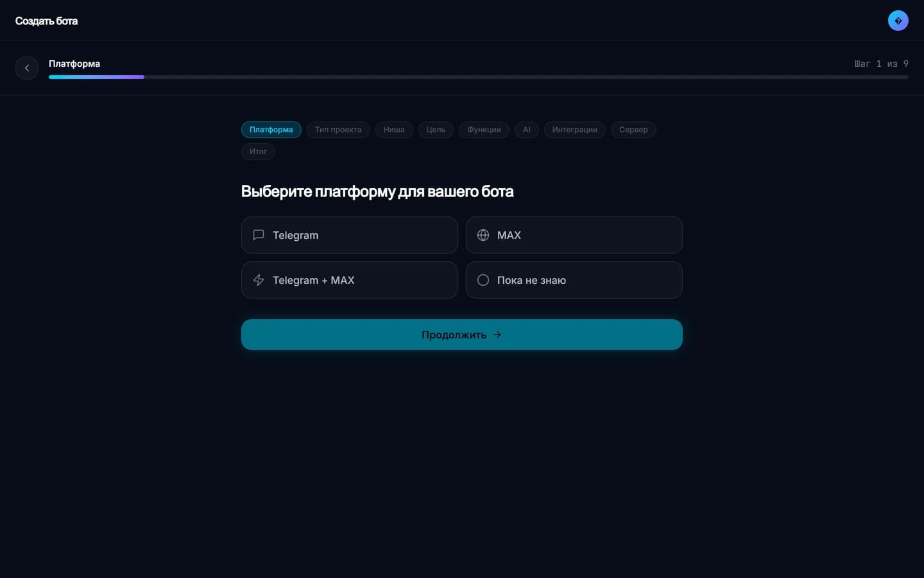This screenshot has width=924, height=578.
Task: Open the profile avatar in top right
Action: tap(898, 21)
